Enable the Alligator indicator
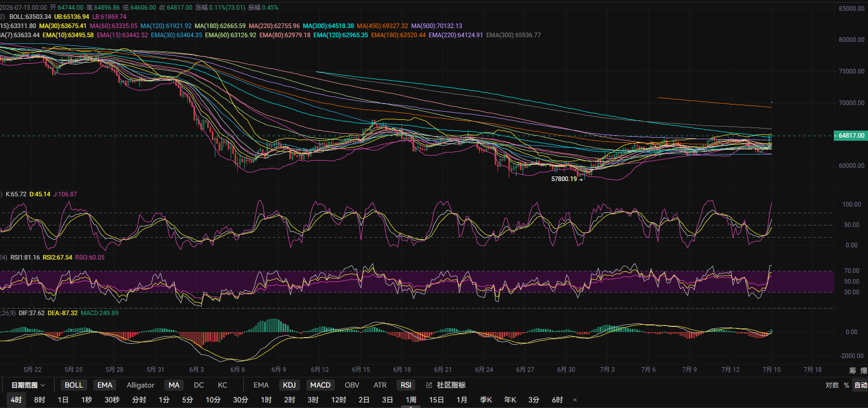Screen dimensions: 868x408 (x=140, y=385)
